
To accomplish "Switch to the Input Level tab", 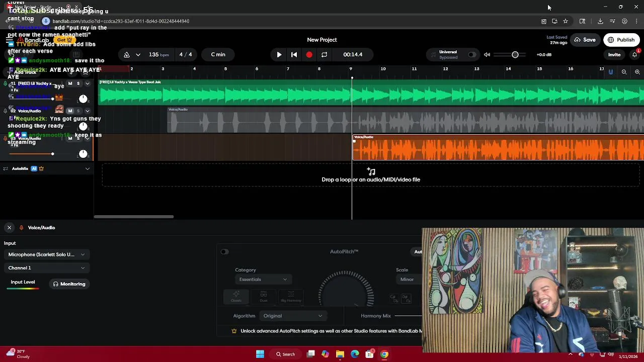I will tap(23, 282).
